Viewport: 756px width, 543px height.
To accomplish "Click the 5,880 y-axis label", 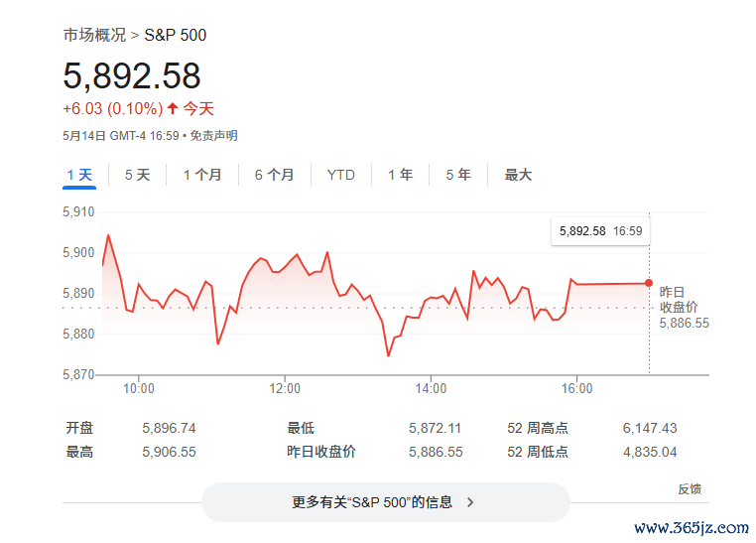I will [x=78, y=334].
